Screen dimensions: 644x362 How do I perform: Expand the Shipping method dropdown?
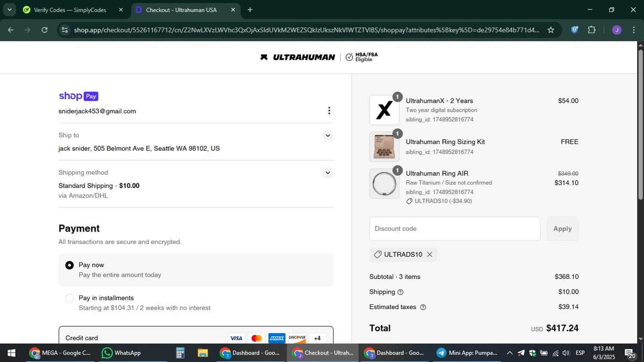(x=328, y=173)
